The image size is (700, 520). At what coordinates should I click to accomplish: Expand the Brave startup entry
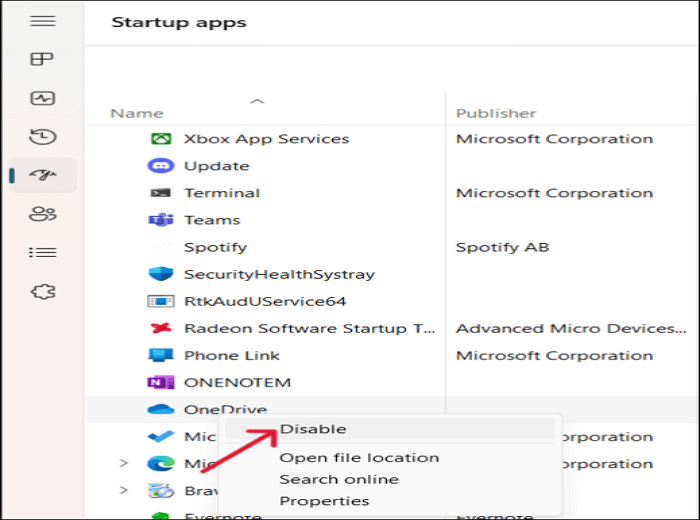[x=124, y=490]
